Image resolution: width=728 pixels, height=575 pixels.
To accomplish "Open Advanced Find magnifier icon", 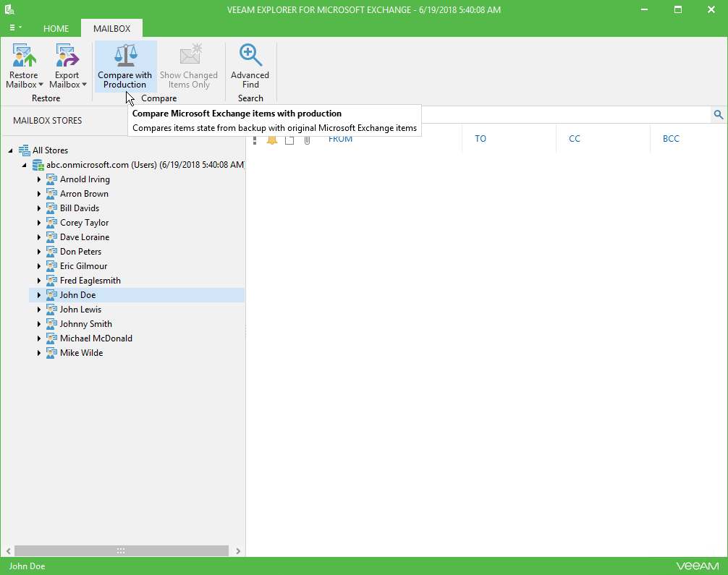I will pyautogui.click(x=250, y=55).
